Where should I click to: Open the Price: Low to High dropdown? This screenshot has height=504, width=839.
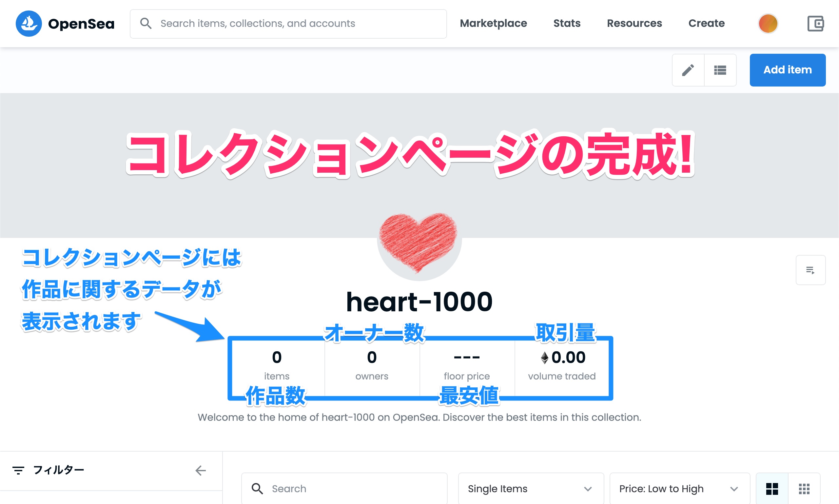[x=680, y=489]
